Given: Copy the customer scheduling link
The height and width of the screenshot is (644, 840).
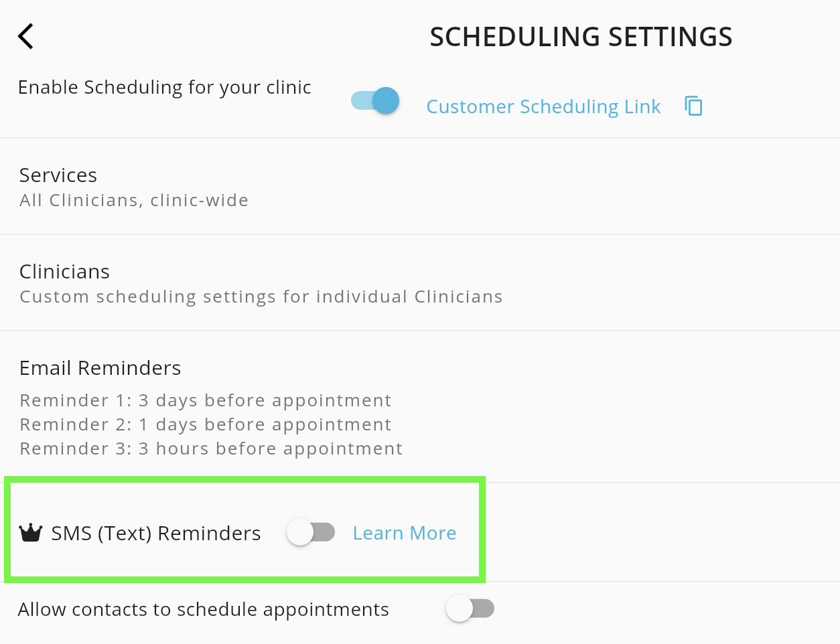Looking at the screenshot, I should click(x=693, y=106).
